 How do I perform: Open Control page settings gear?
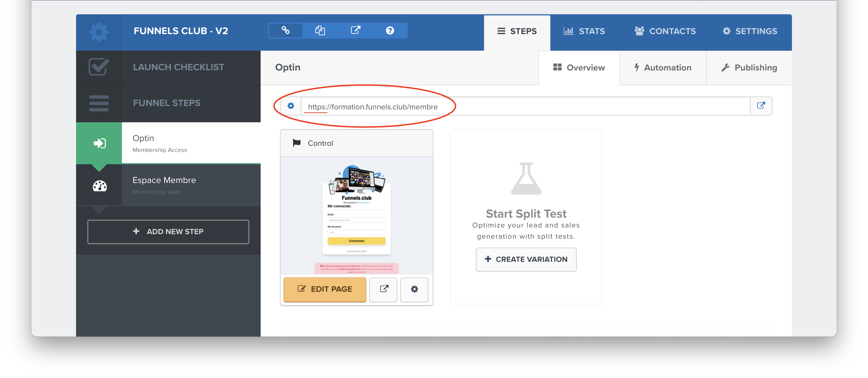(x=414, y=289)
